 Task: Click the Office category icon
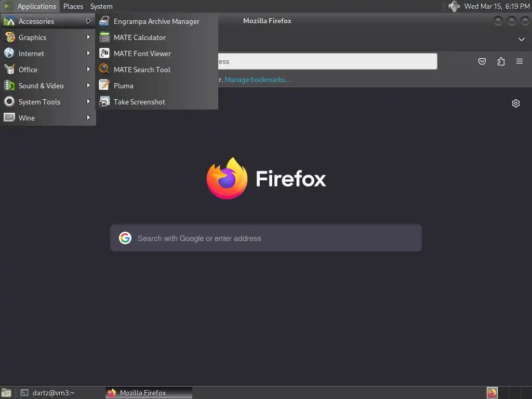pos(9,69)
